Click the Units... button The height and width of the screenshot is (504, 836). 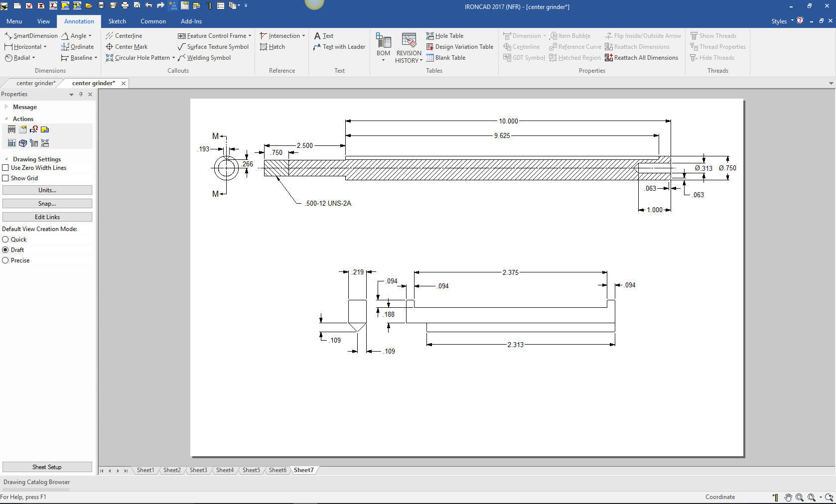47,190
